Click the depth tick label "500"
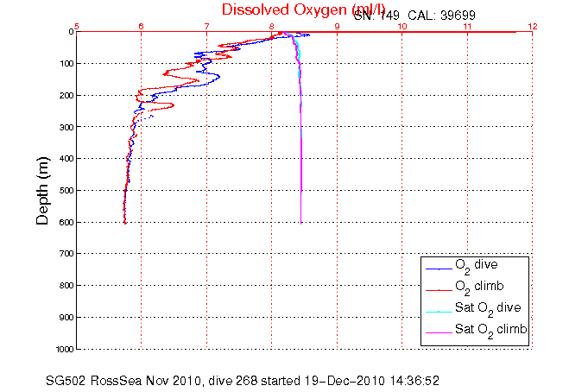The image size is (588, 392). coord(66,190)
